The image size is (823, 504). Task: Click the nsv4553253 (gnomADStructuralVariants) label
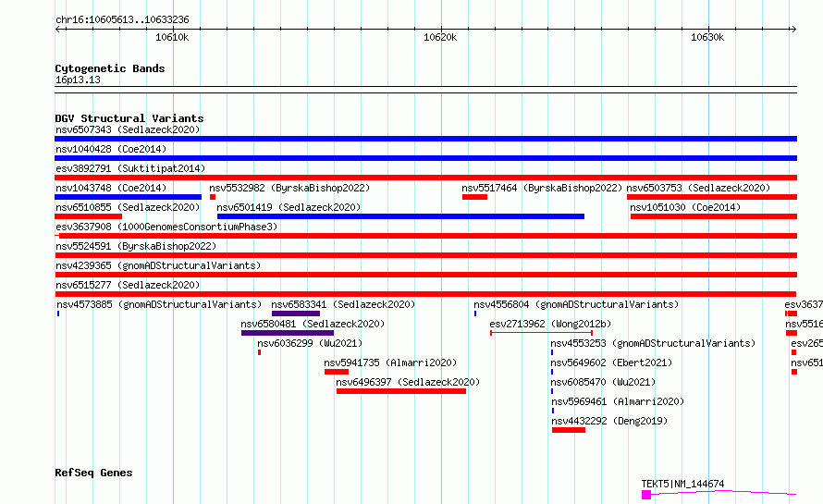point(653,343)
